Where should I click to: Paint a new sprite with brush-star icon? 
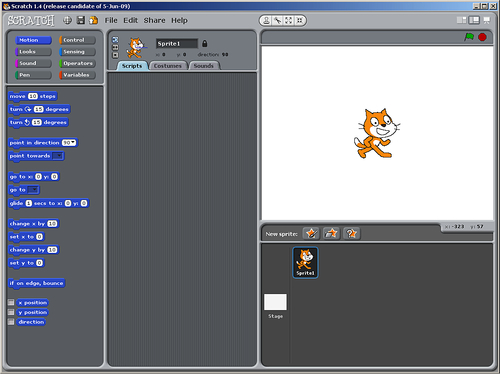(311, 233)
